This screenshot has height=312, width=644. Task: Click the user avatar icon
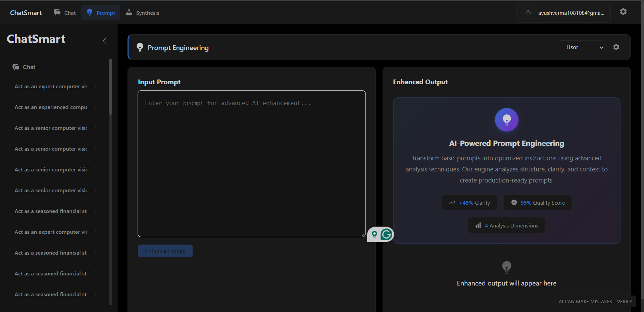(x=528, y=12)
